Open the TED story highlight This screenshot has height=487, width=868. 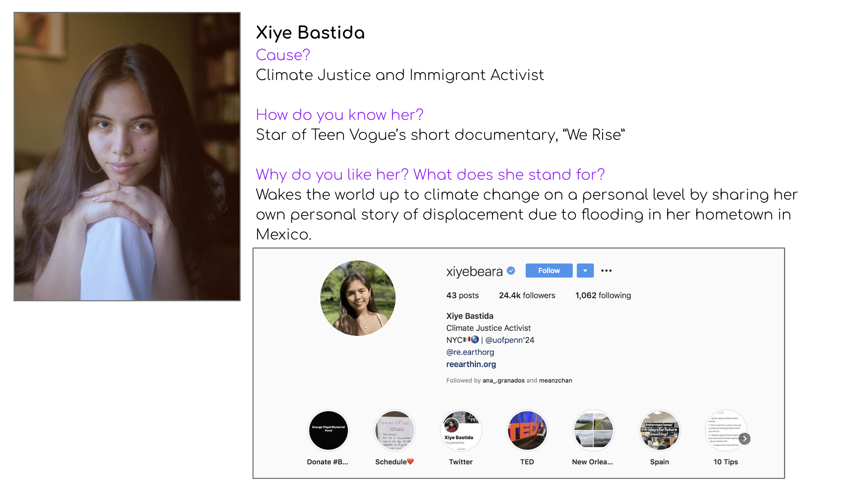coord(527,430)
